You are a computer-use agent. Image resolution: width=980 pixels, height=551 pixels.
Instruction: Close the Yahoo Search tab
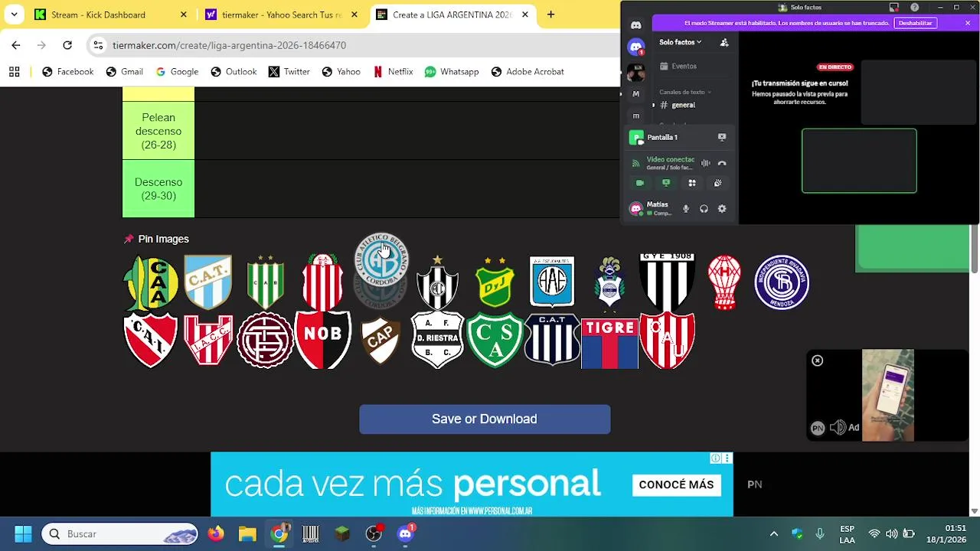click(x=354, y=15)
